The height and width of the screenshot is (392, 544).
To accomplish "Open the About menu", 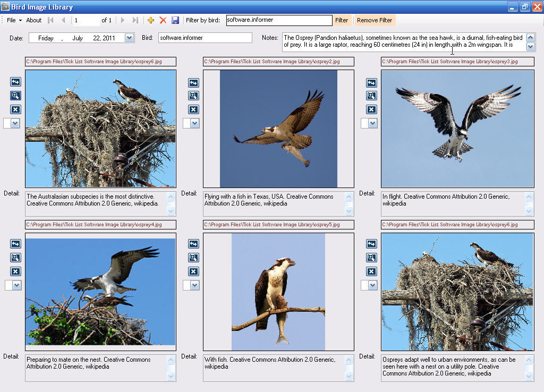I will [33, 20].
